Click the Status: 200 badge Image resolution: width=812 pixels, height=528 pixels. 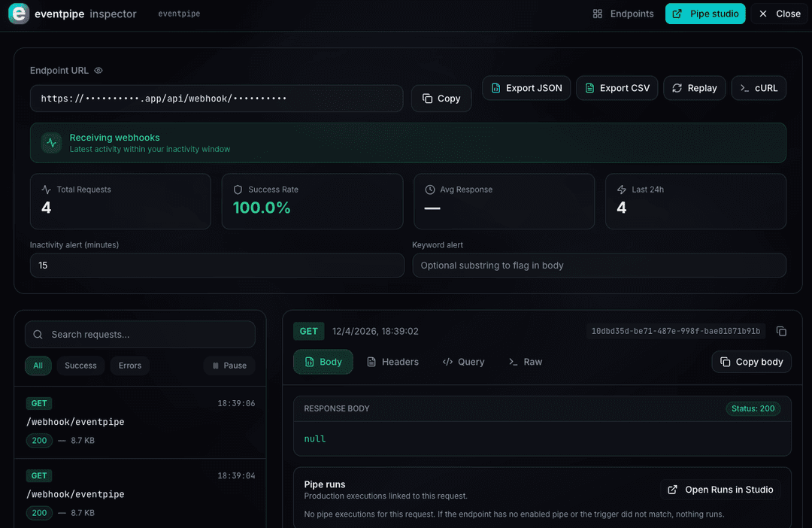[x=753, y=409]
